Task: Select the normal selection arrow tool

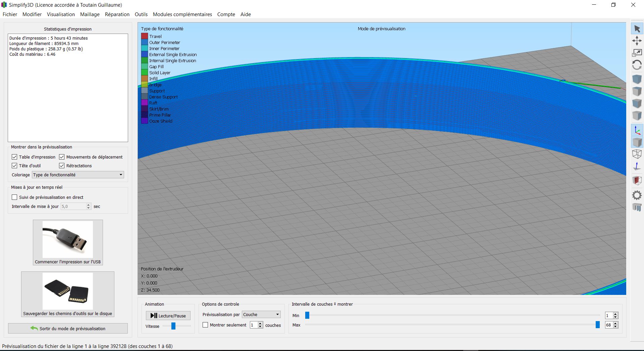Action: tap(637, 29)
